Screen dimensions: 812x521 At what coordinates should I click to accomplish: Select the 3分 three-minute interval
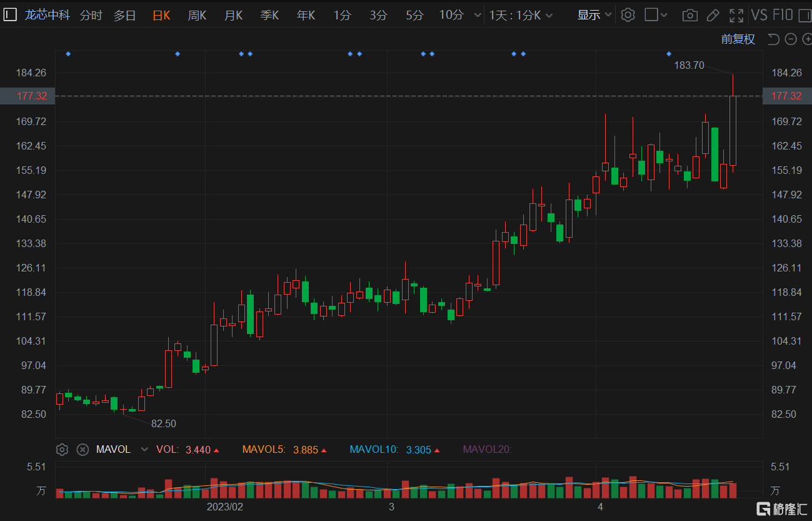coord(378,15)
